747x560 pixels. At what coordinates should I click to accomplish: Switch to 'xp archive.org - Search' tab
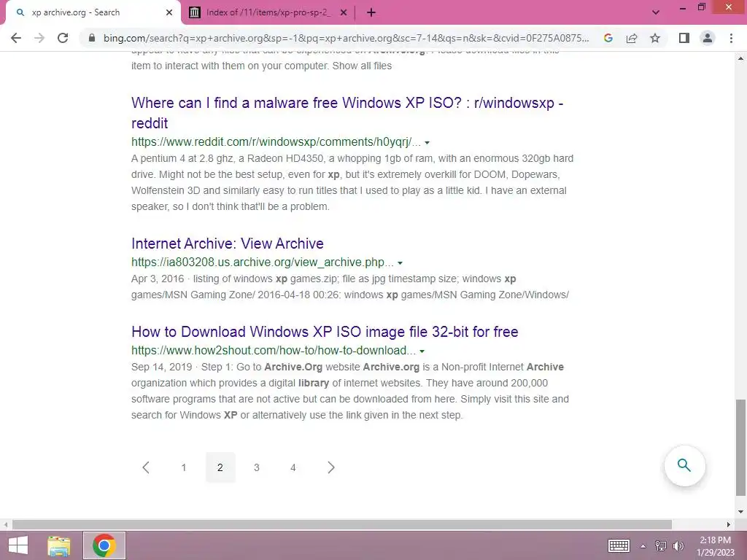93,12
